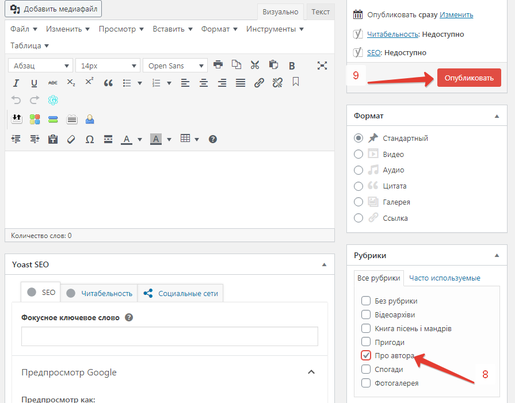The width and height of the screenshot is (515, 403).
Task: Toggle italic text formatting
Action: point(16,83)
